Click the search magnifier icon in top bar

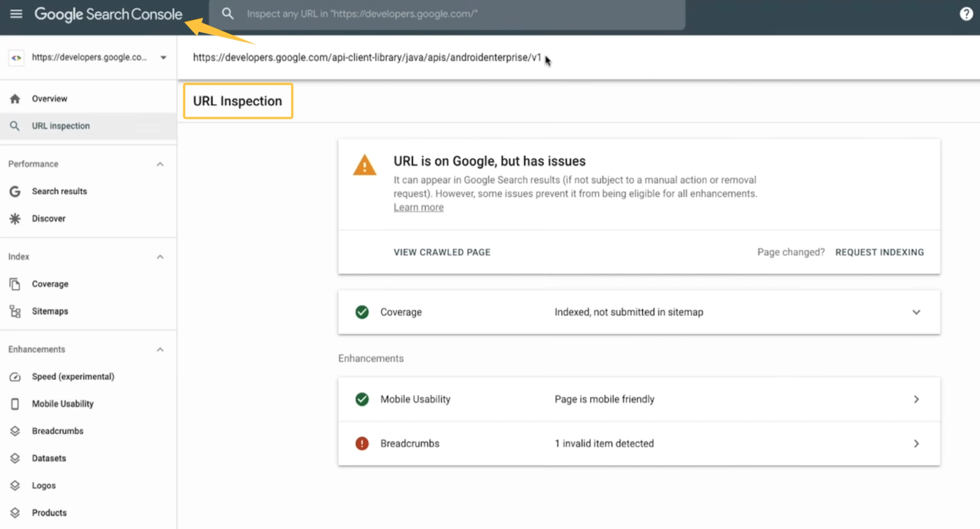pos(228,13)
